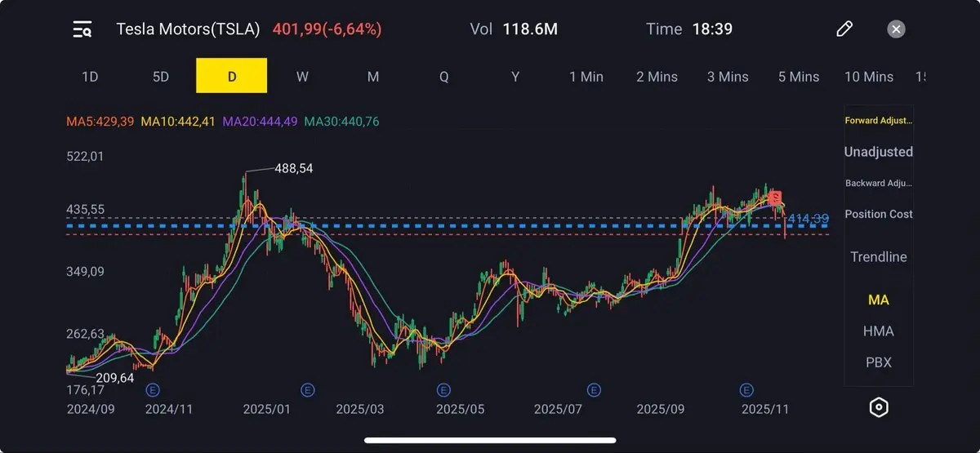Tap the 2024/09 date axis label
980x453 pixels.
(x=90, y=409)
